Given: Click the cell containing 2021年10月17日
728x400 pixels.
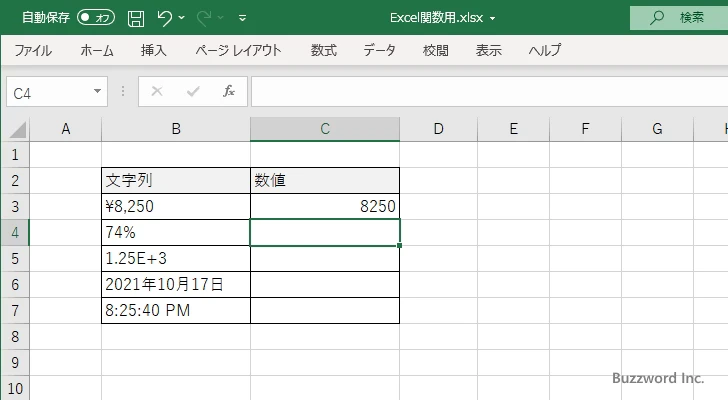Looking at the screenshot, I should point(176,284).
